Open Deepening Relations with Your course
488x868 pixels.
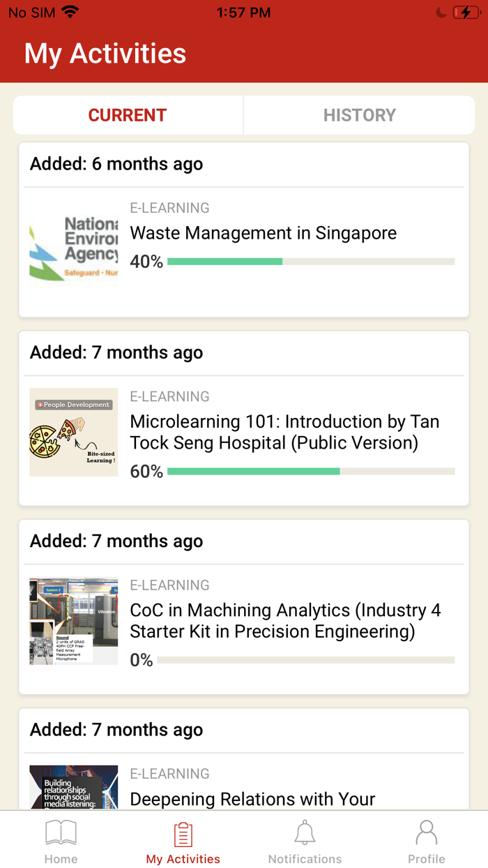pos(252,799)
